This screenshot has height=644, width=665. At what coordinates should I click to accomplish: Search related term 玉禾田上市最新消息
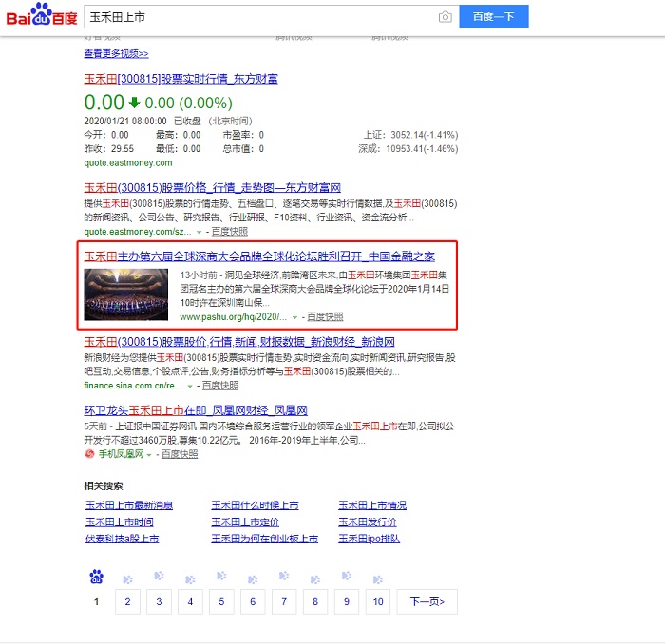(x=129, y=505)
